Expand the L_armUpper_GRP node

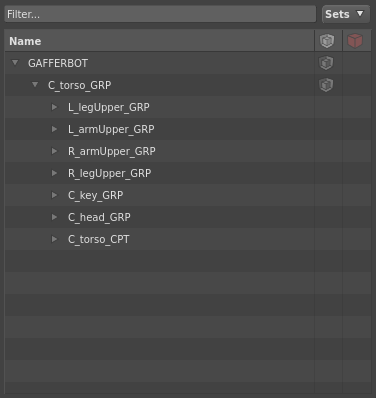pyautogui.click(x=54, y=129)
